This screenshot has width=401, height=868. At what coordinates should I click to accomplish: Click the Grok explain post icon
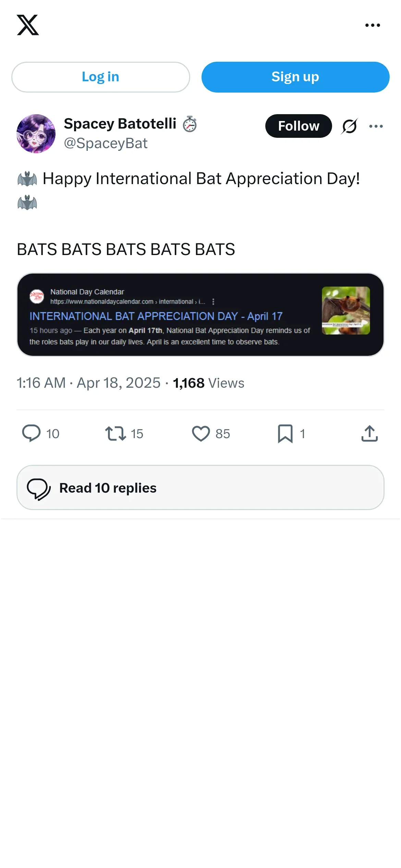350,126
